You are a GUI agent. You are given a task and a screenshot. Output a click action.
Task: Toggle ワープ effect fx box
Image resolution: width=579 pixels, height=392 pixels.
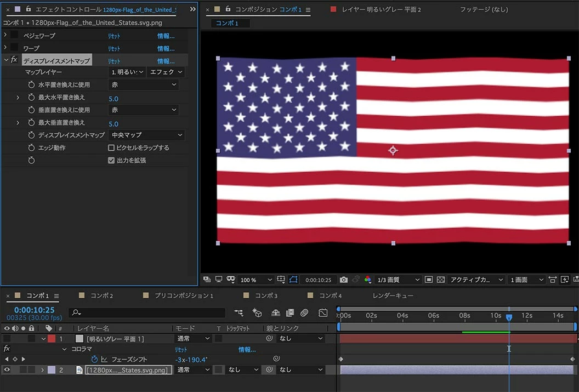(x=14, y=47)
